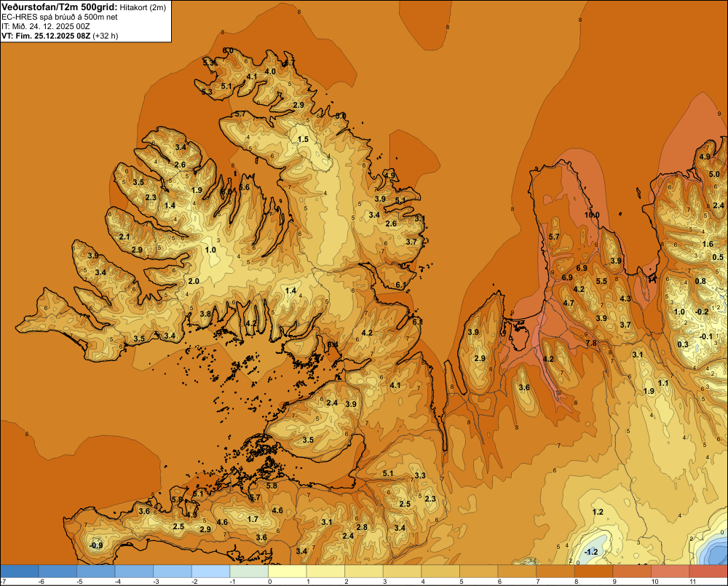Click the line "EC-HRES spá brúuð á 500m net"
This screenshot has width=728, height=586.
60,17
